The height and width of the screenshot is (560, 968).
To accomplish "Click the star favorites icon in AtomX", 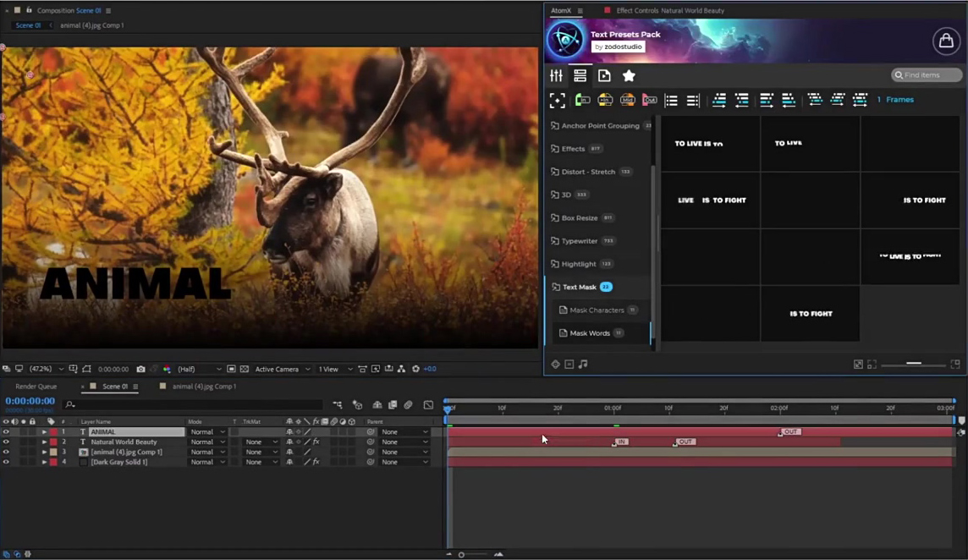I will [628, 75].
